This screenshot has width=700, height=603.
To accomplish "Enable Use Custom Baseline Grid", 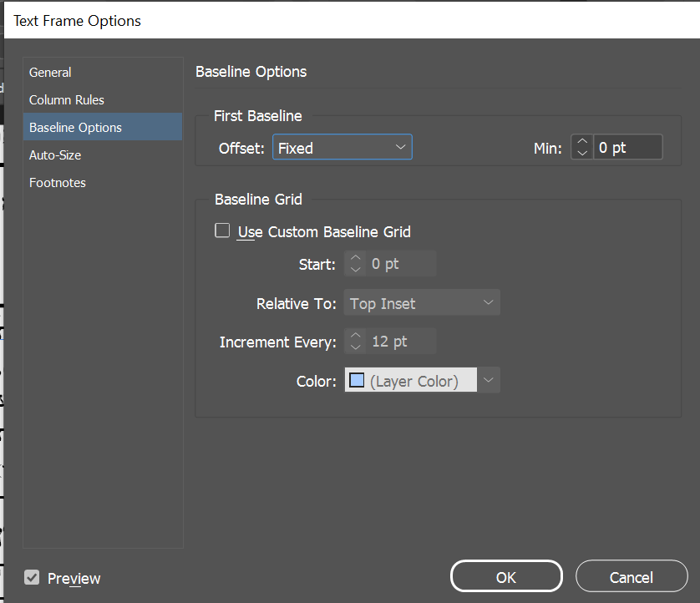I will tap(222, 231).
